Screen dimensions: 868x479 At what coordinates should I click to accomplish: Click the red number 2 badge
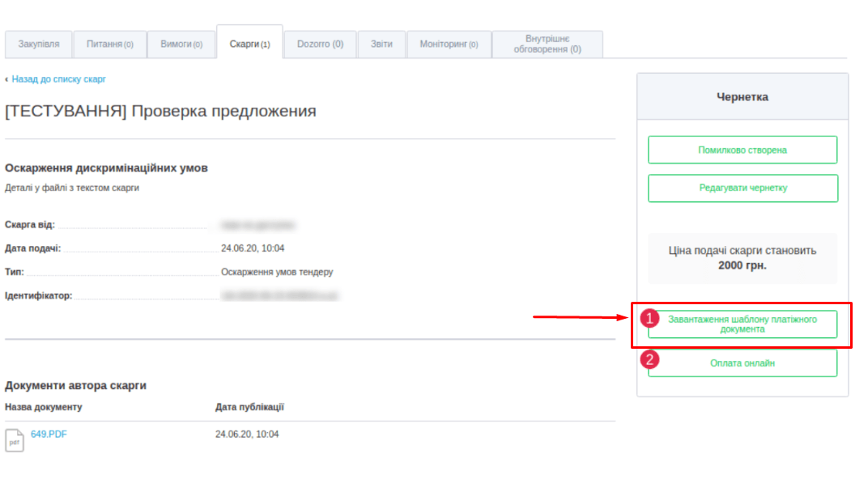click(650, 358)
